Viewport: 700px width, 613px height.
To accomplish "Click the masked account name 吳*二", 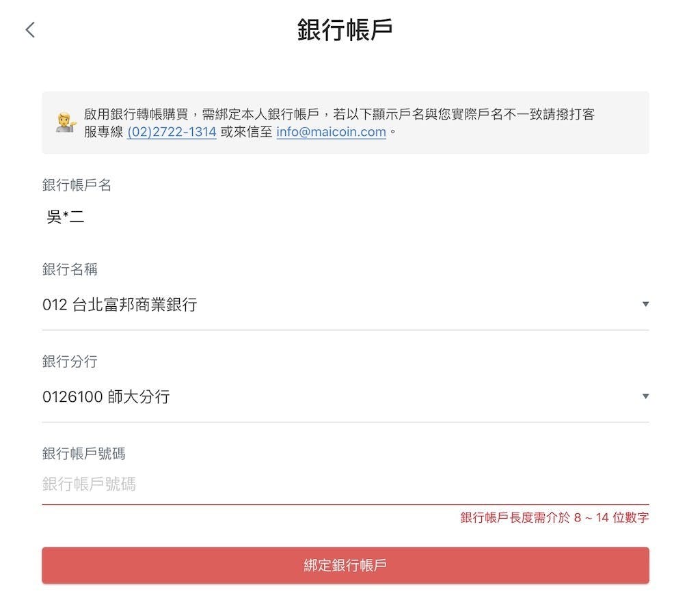I will coord(65,219).
